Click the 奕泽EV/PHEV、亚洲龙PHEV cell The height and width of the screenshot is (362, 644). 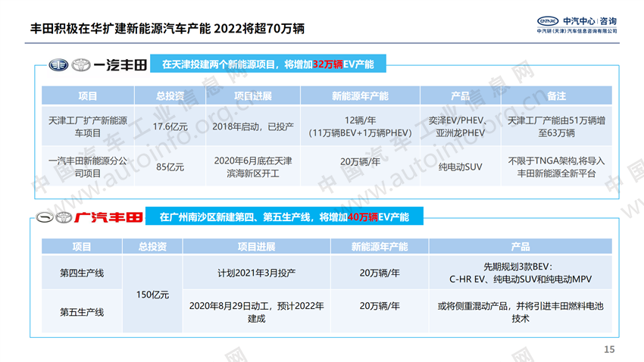click(x=461, y=126)
